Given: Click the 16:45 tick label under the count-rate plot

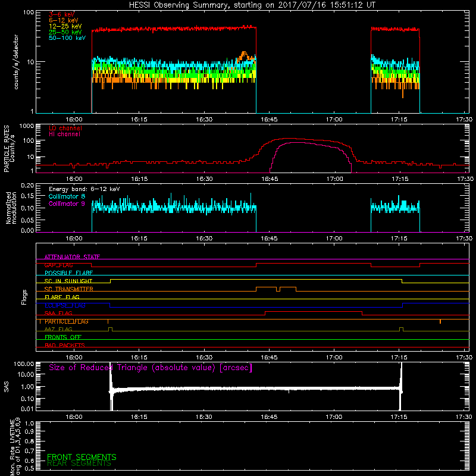Looking at the screenshot, I should click(269, 120).
